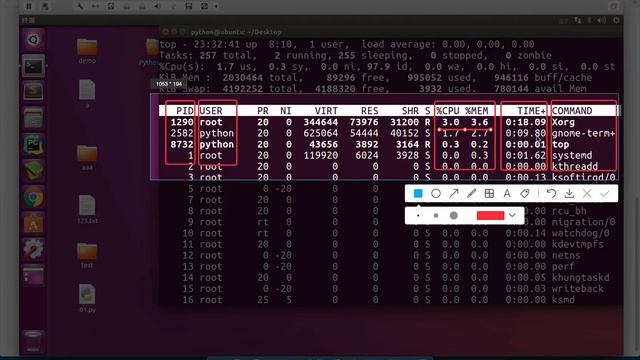Click the gnome-term+ command entry
The width and height of the screenshot is (640, 360).
(x=583, y=133)
